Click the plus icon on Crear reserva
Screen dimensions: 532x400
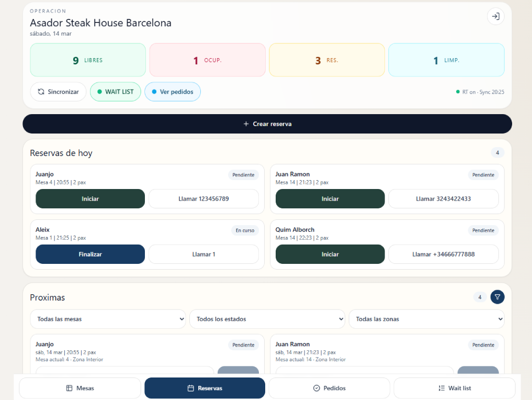[246, 124]
